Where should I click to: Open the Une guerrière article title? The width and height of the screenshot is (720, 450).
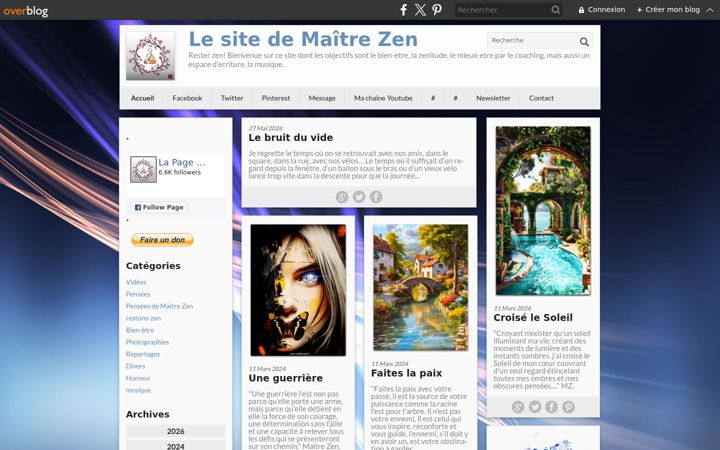point(286,378)
